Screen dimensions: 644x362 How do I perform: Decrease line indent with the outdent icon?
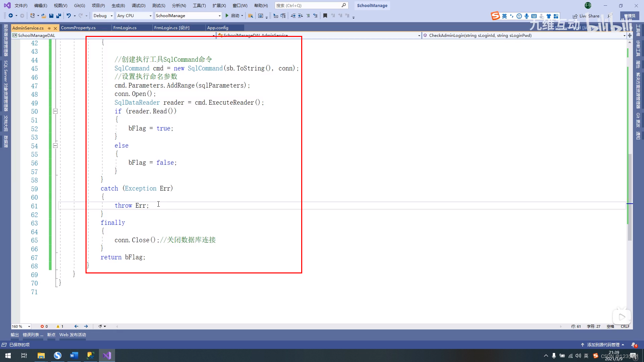(293, 16)
